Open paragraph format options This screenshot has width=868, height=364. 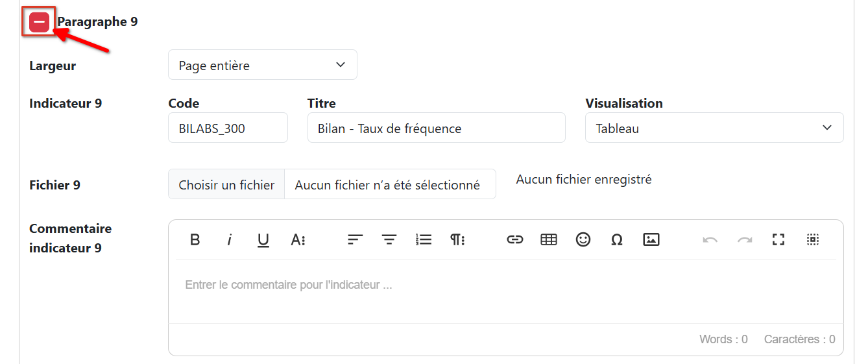(458, 239)
